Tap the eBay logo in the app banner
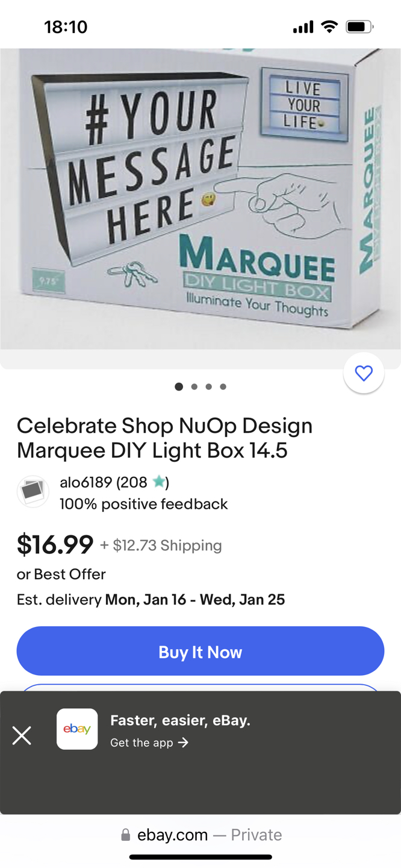The height and width of the screenshot is (868, 401). click(x=77, y=729)
